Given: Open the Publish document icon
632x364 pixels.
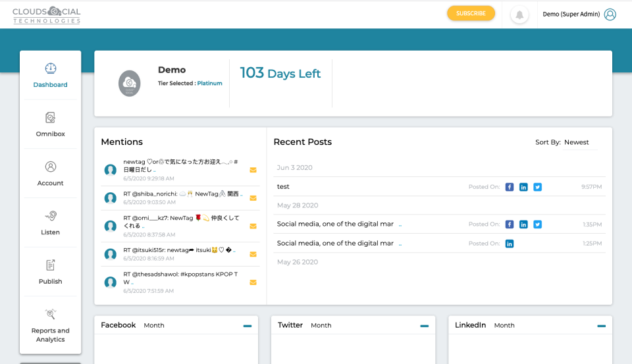Looking at the screenshot, I should pos(51,265).
